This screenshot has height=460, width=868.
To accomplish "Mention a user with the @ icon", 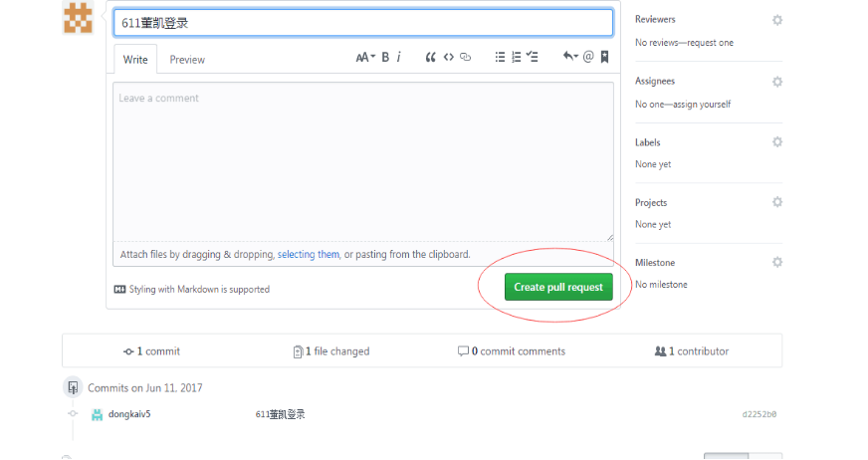I will [588, 57].
